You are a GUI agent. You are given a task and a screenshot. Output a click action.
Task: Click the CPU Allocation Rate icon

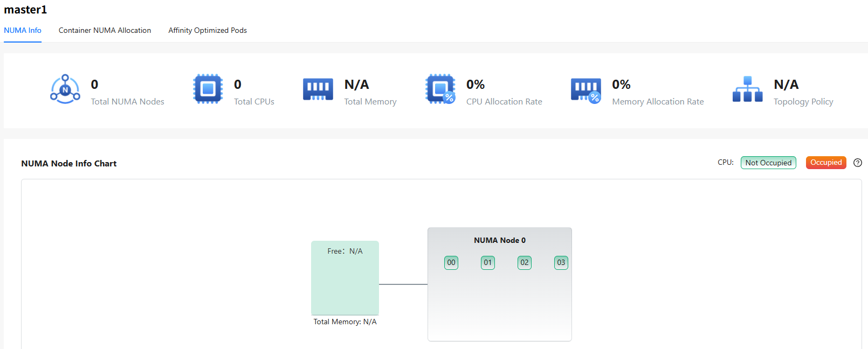(x=440, y=89)
